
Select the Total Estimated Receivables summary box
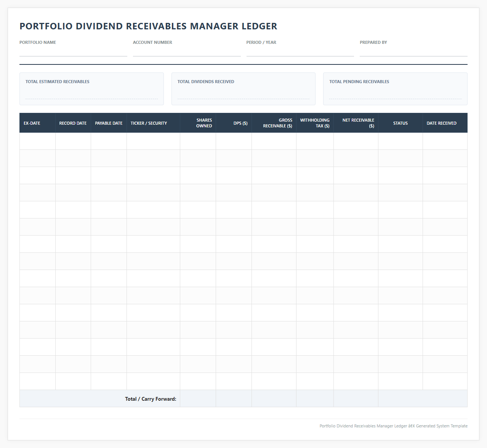coord(91,89)
